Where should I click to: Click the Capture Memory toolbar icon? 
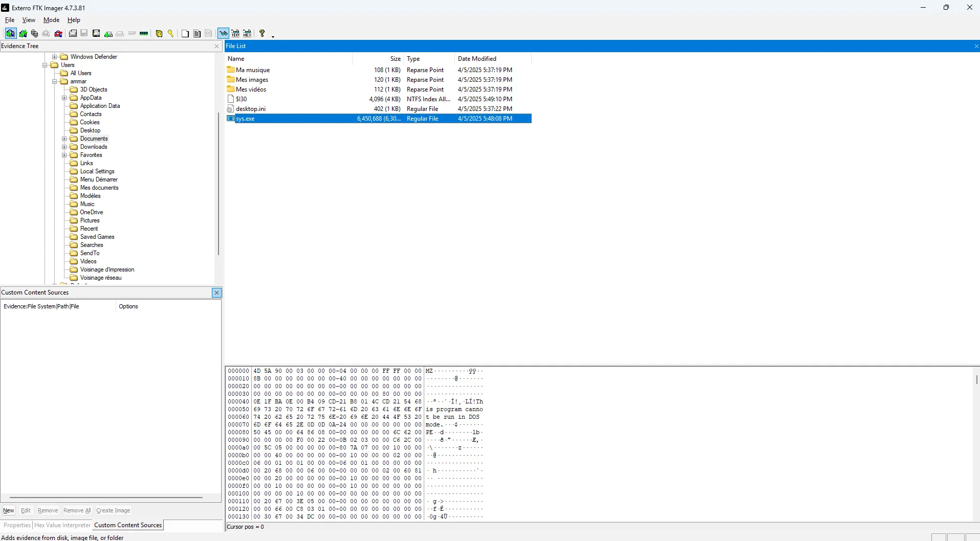[144, 34]
